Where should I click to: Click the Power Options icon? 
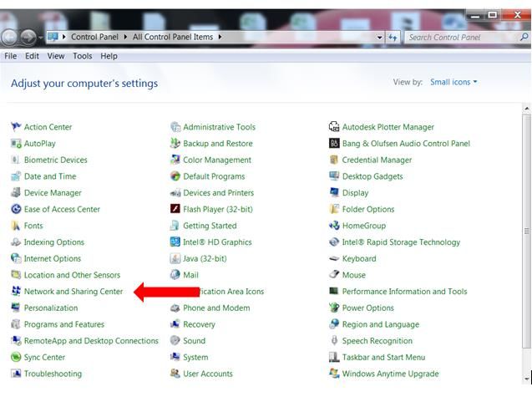click(334, 308)
